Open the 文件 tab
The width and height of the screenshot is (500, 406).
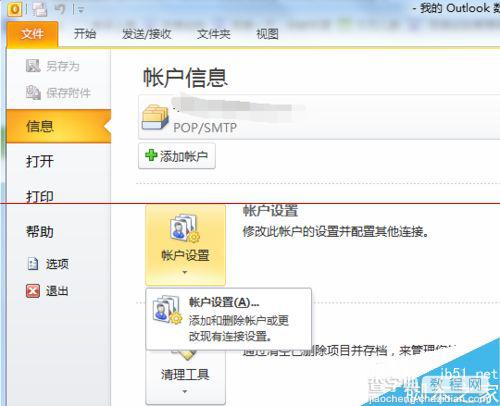pyautogui.click(x=32, y=34)
